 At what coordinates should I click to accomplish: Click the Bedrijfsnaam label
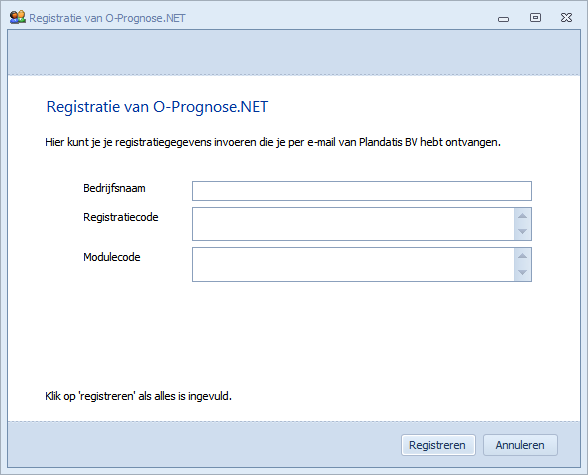tap(114, 188)
